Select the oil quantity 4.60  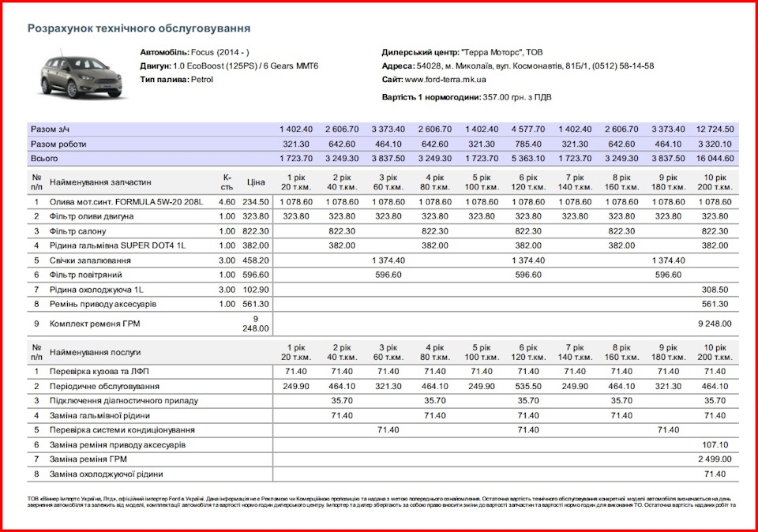[227, 202]
